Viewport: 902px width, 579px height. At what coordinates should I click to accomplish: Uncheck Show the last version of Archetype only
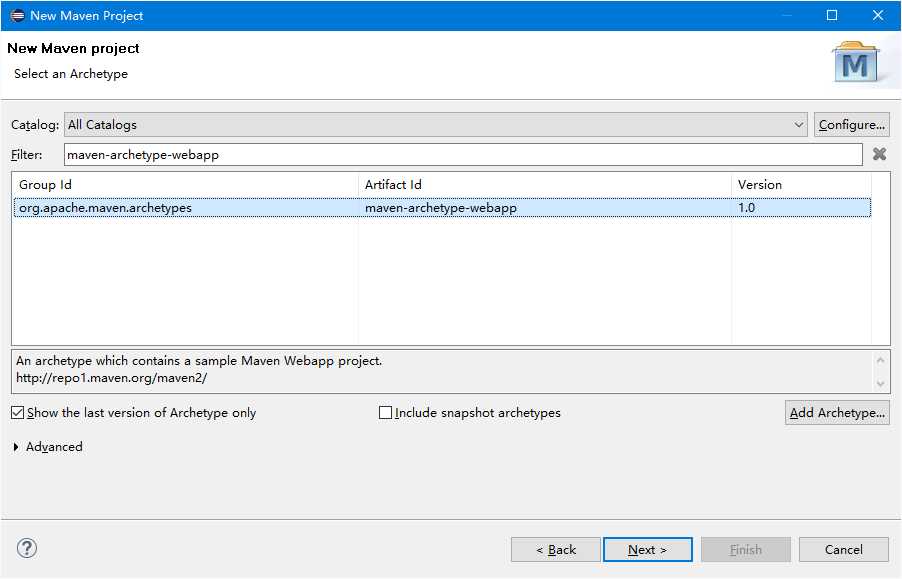point(18,413)
